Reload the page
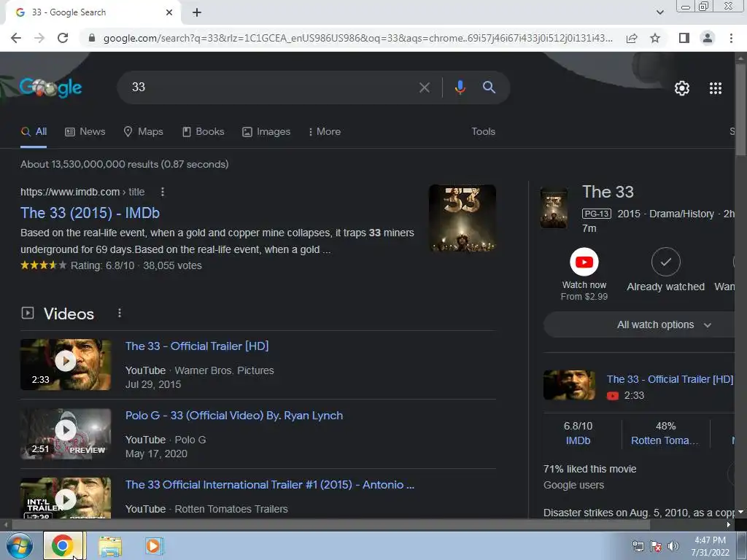The height and width of the screenshot is (560, 747). pyautogui.click(x=63, y=38)
